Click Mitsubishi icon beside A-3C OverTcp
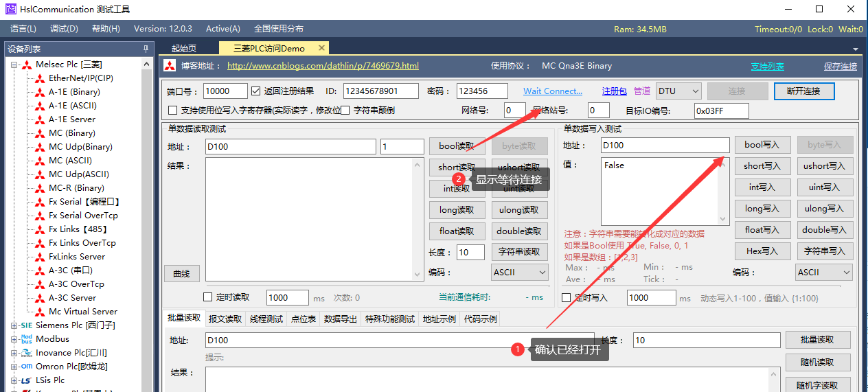 pos(40,284)
